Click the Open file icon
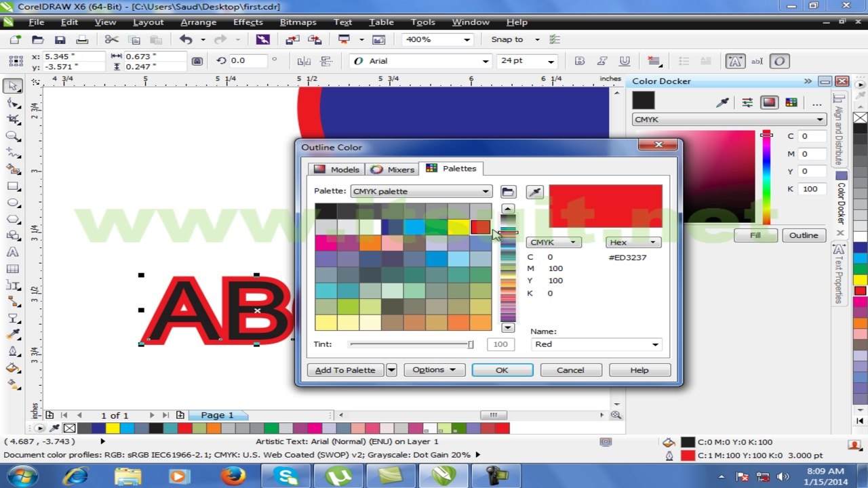The image size is (868, 488). point(38,40)
